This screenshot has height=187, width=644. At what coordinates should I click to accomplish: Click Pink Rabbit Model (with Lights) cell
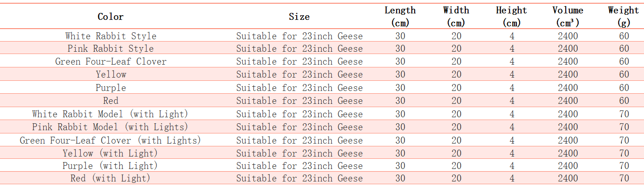click(x=111, y=127)
